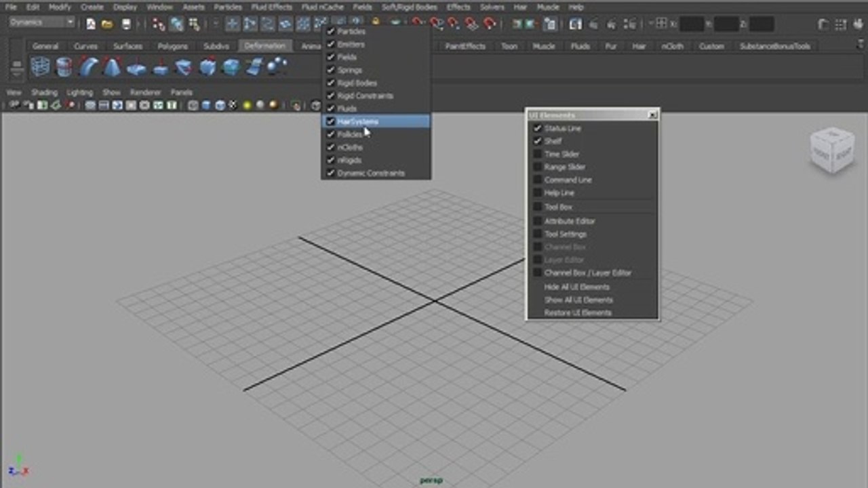
Task: Select by object type mode icon
Action: tap(176, 24)
